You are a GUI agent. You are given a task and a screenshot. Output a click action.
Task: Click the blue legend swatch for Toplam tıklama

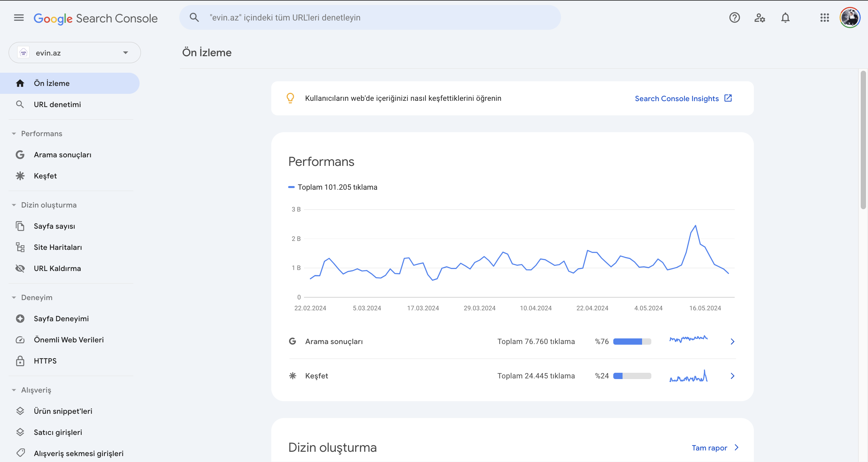pos(291,187)
